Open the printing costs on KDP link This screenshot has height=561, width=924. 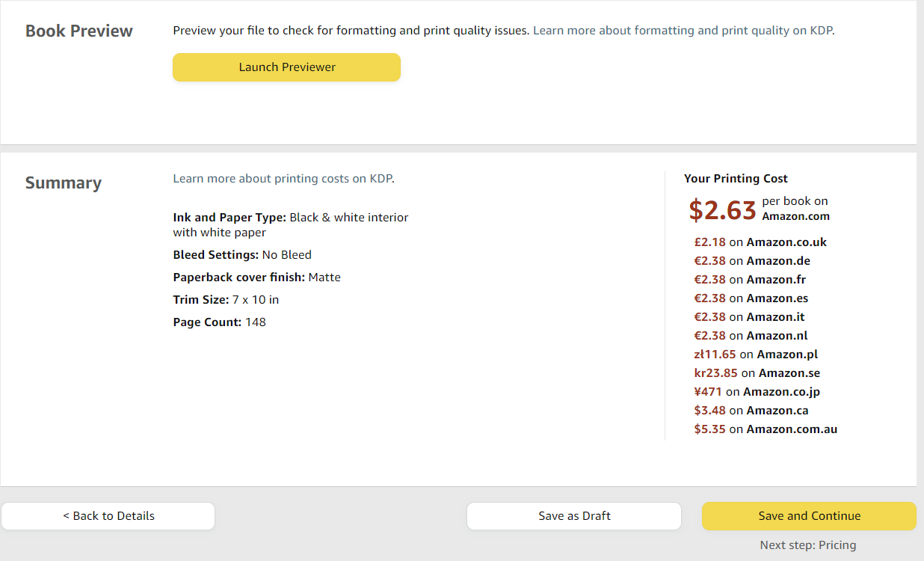[x=283, y=179]
